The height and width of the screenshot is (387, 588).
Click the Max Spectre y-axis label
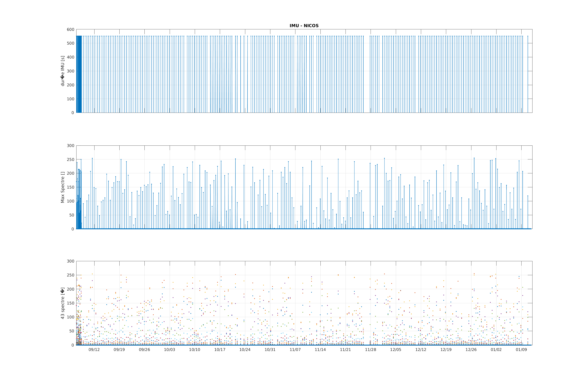[x=63, y=187]
